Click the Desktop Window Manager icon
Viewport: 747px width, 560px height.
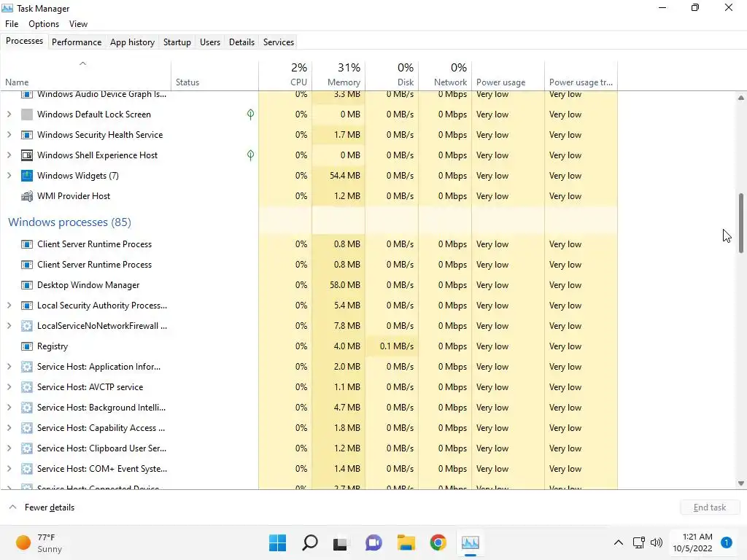coord(27,285)
